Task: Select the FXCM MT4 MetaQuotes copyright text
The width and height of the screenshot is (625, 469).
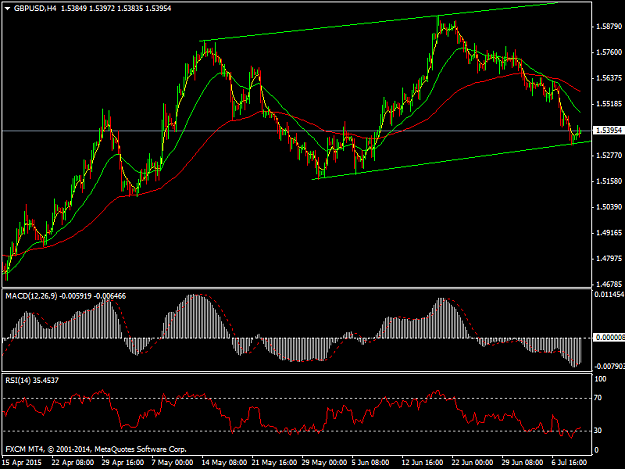Action: click(x=96, y=449)
